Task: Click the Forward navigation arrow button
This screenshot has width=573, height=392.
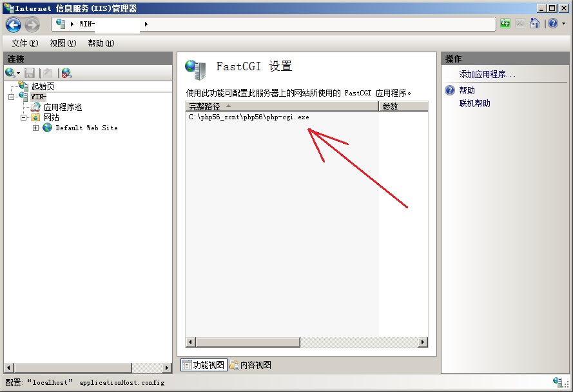Action: tap(32, 25)
